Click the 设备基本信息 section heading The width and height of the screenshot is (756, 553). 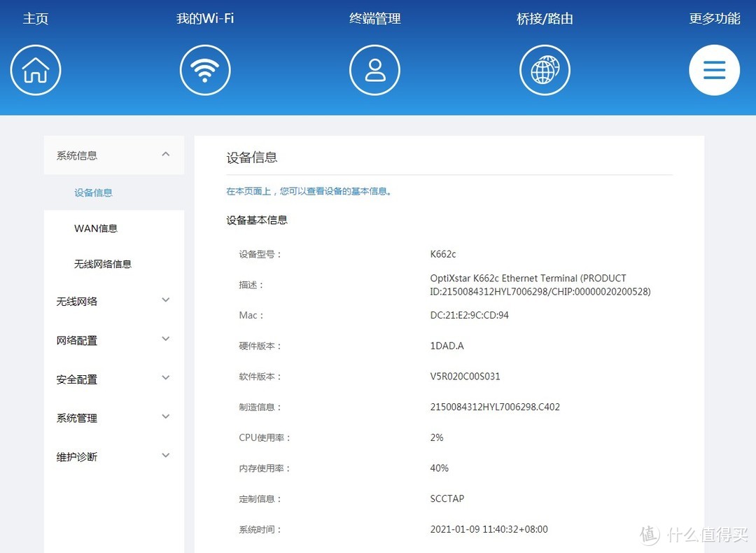(256, 219)
